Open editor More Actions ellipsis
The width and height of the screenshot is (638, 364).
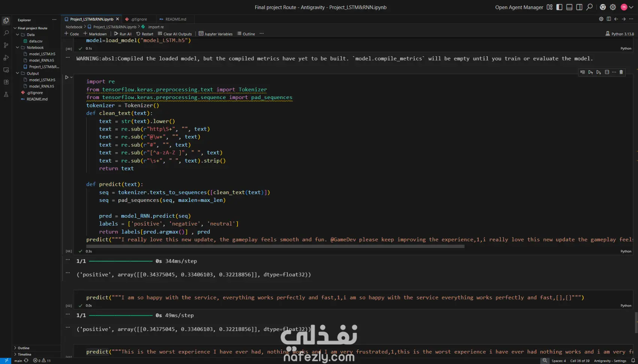(x=632, y=19)
